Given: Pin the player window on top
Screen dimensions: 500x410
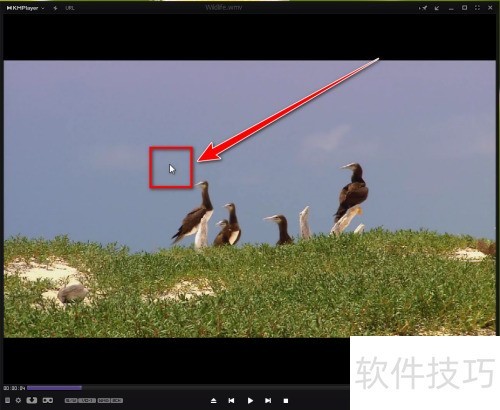Looking at the screenshot, I should click(x=423, y=8).
